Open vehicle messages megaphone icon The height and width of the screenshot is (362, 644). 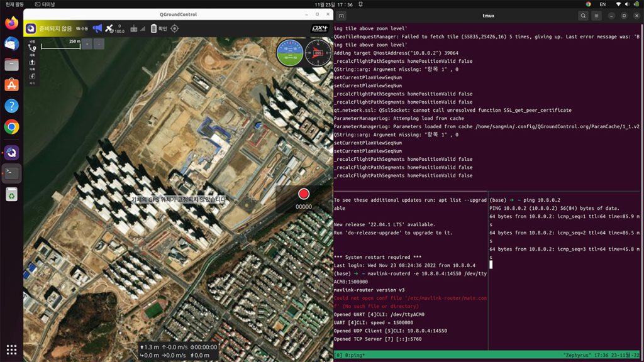[97, 28]
